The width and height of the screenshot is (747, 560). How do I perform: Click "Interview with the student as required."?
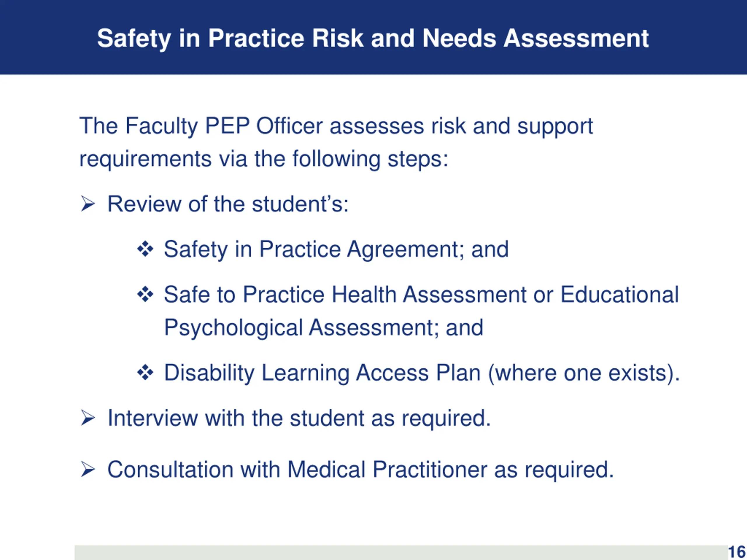coord(299,418)
